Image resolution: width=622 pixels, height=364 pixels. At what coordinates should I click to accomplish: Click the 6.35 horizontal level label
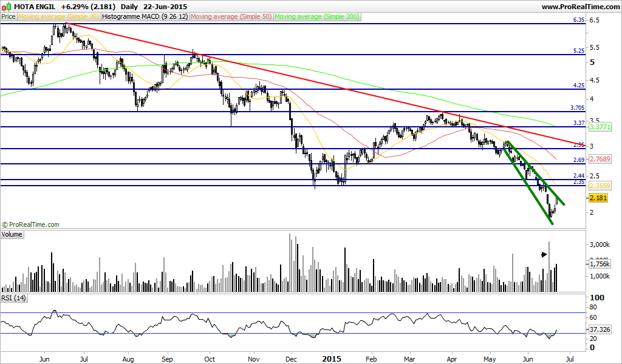(x=579, y=20)
